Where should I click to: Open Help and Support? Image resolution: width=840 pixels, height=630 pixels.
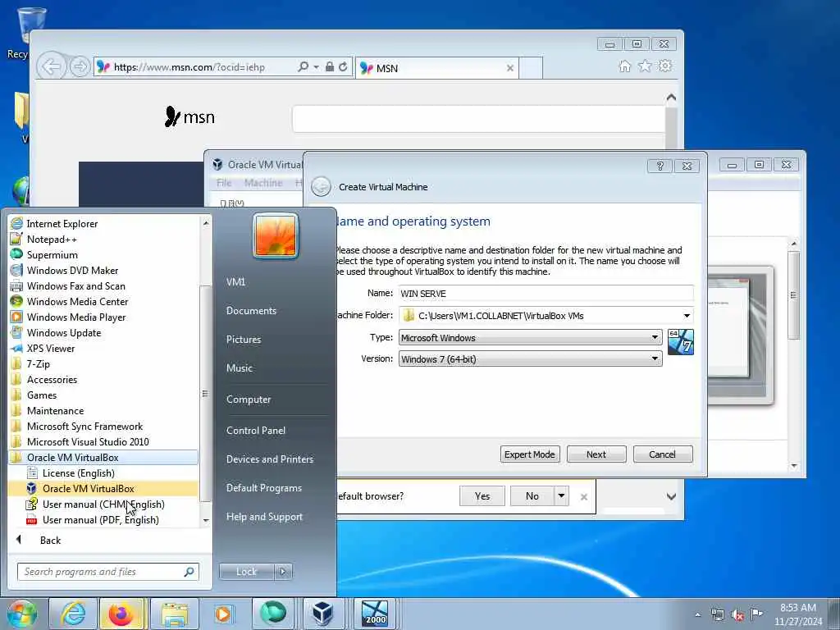click(264, 517)
